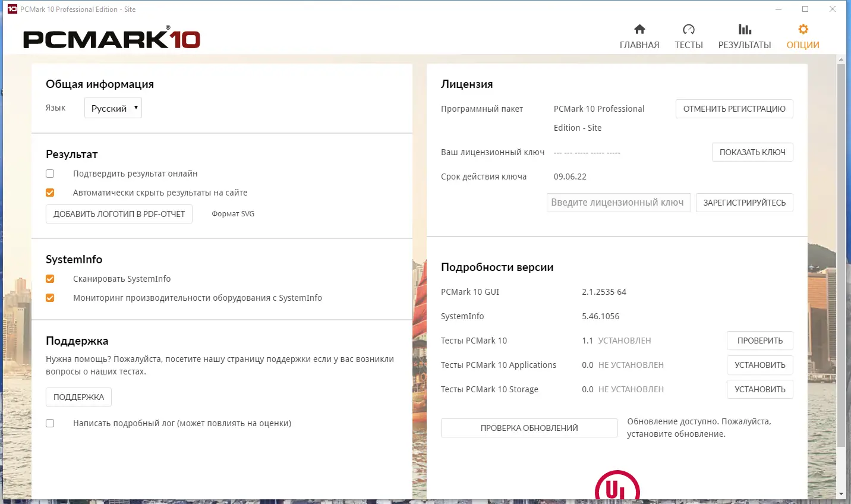Click the GUI version "2.1.2535 64"
Screen dimensions: 851x504
coord(604,292)
